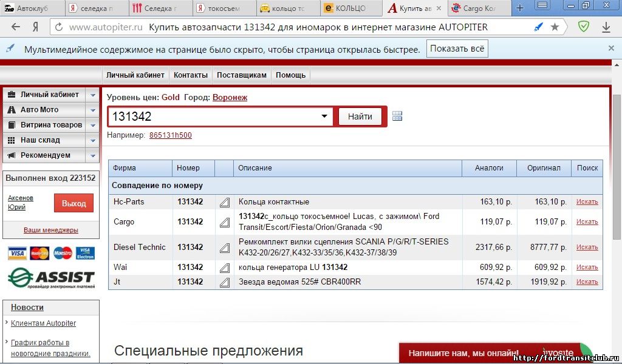This screenshot has height=364, width=622.
Task: Sort results by the Оригинал column header
Action: (544, 168)
